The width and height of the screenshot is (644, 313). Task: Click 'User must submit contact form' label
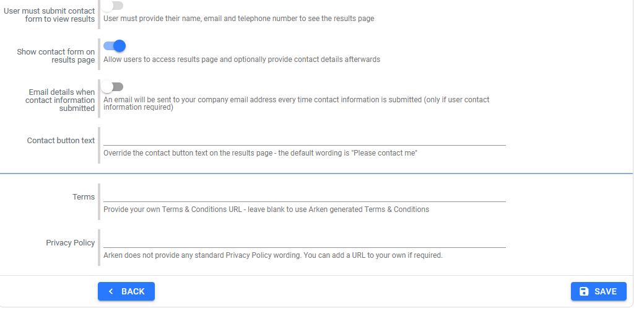[50, 15]
